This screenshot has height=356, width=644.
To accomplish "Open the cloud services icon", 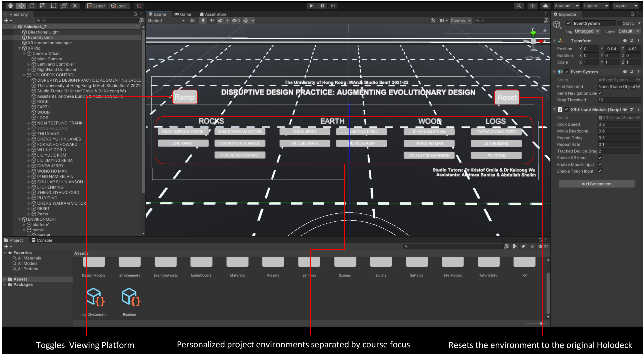I will point(545,6).
